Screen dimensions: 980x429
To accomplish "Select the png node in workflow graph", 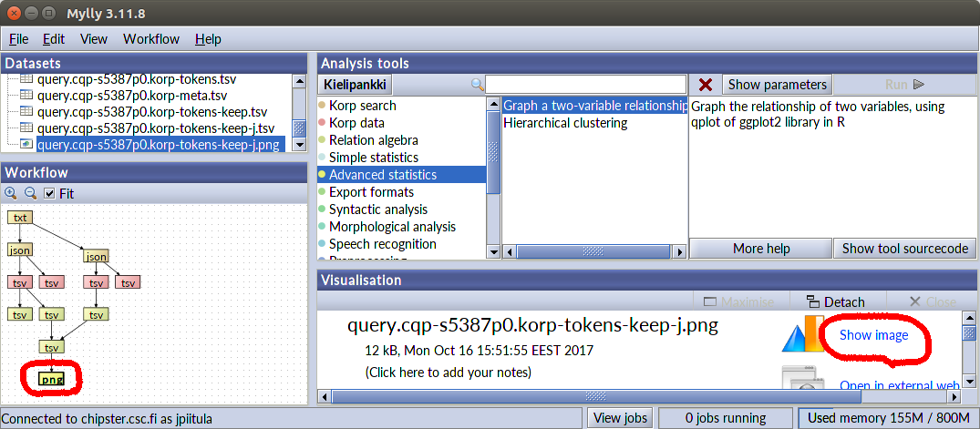I will click(51, 378).
